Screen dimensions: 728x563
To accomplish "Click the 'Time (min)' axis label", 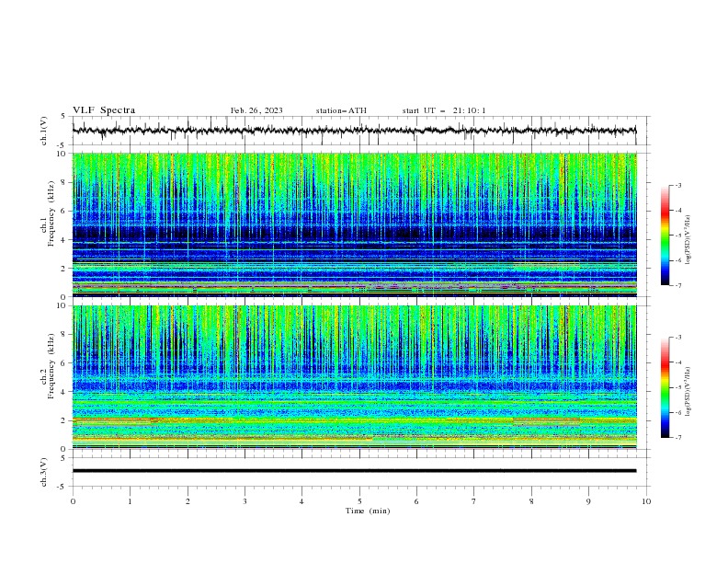I will [368, 511].
